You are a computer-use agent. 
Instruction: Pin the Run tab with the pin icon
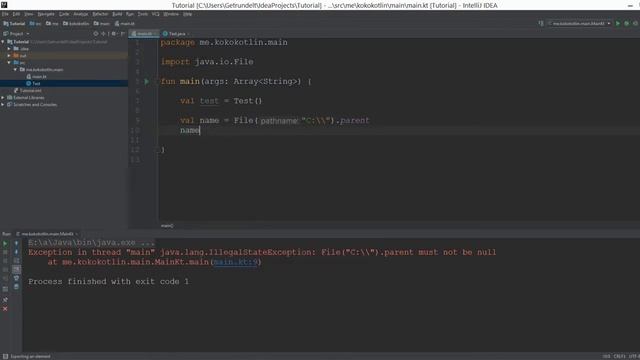5,300
